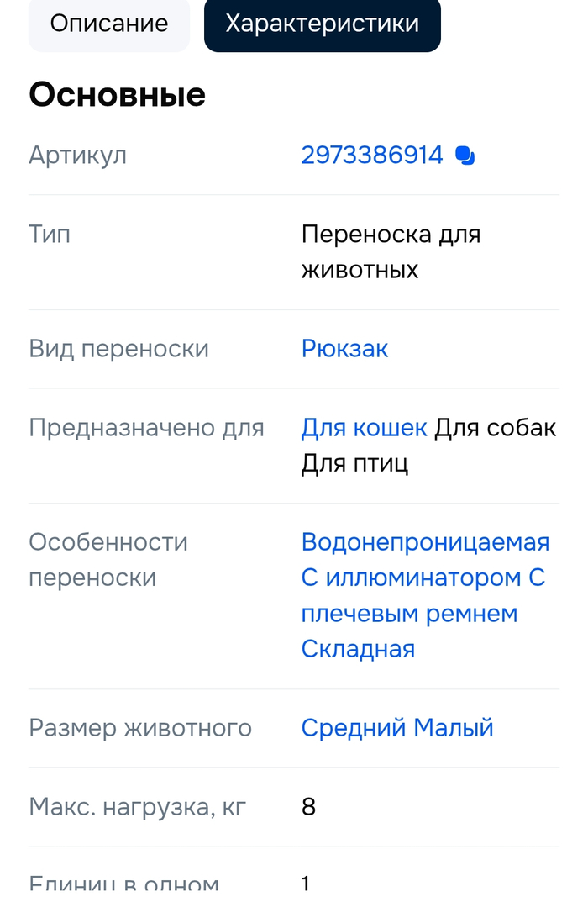Select the Характеристики tab
This screenshot has height=902, width=588.
[x=323, y=24]
